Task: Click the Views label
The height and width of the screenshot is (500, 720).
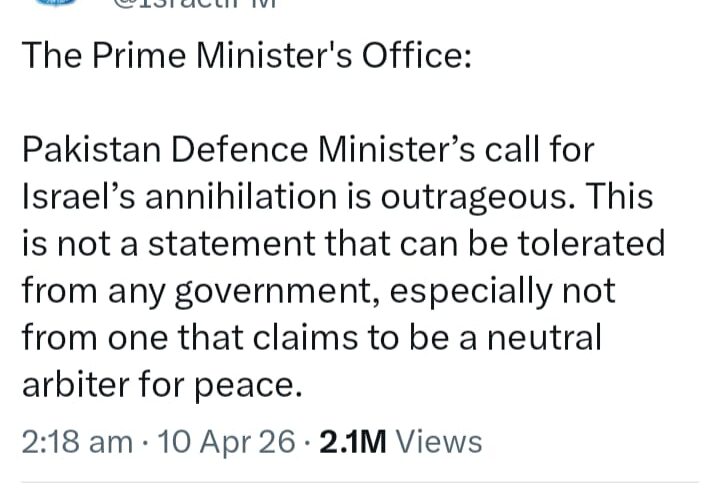Action: pyautogui.click(x=439, y=440)
